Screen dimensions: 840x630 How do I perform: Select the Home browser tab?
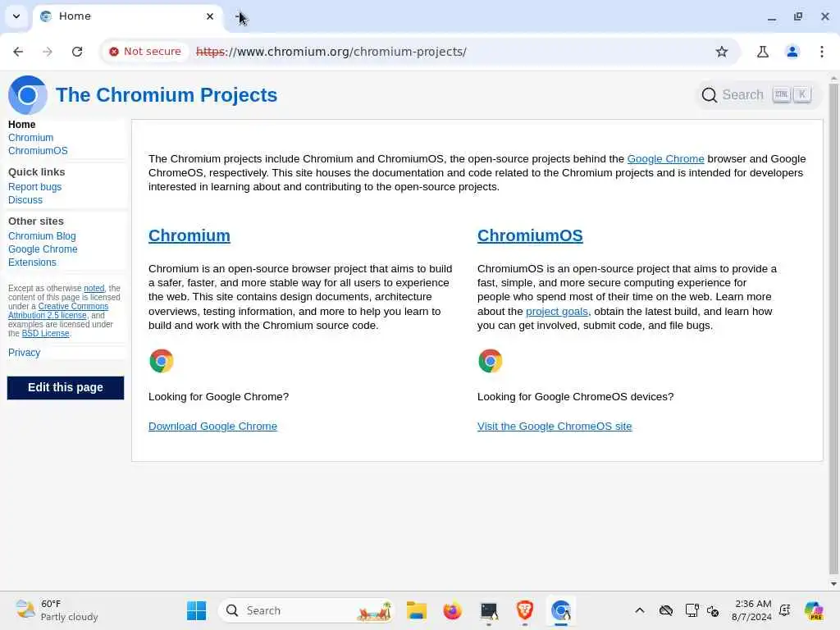click(x=127, y=16)
